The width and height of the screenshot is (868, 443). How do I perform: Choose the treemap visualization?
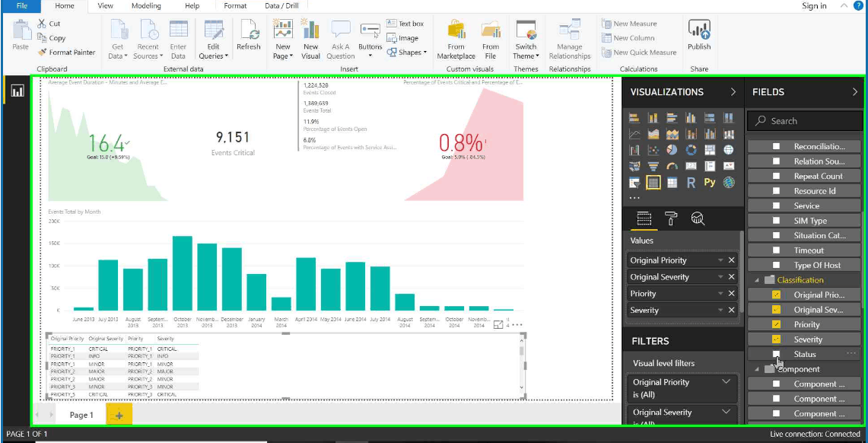click(710, 150)
